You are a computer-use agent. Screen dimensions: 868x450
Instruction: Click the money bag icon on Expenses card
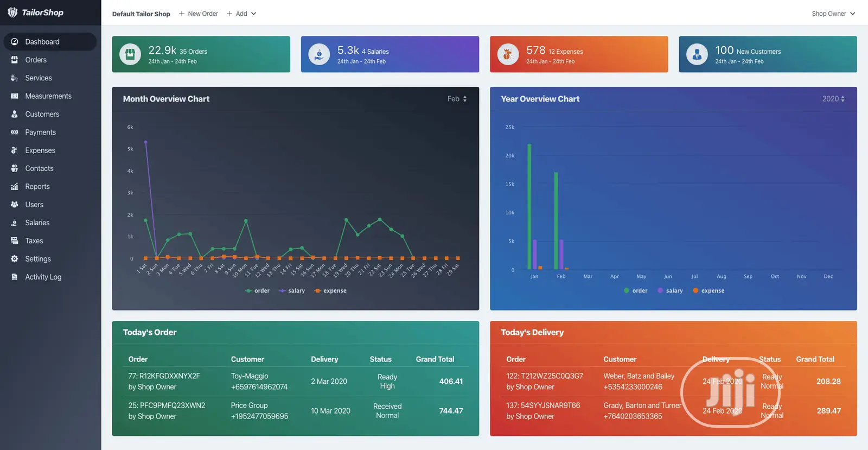(508, 54)
